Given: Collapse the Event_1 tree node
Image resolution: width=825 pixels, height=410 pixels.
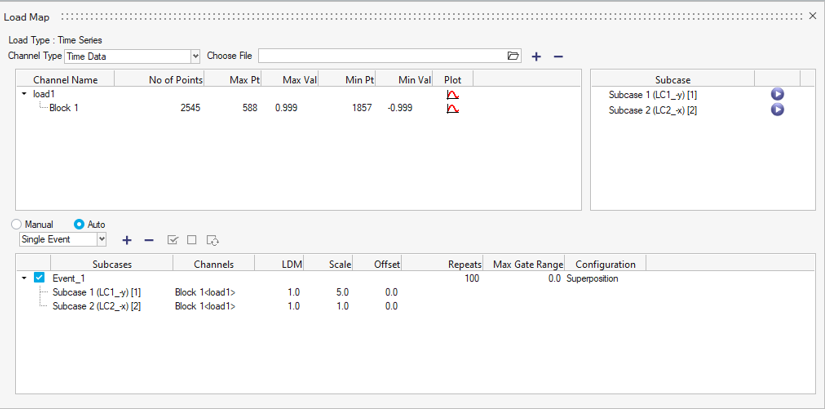Looking at the screenshot, I should (24, 278).
